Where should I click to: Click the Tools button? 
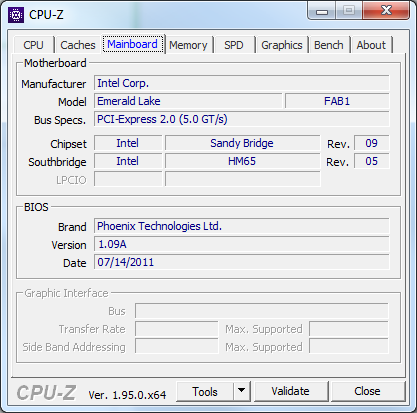(205, 391)
